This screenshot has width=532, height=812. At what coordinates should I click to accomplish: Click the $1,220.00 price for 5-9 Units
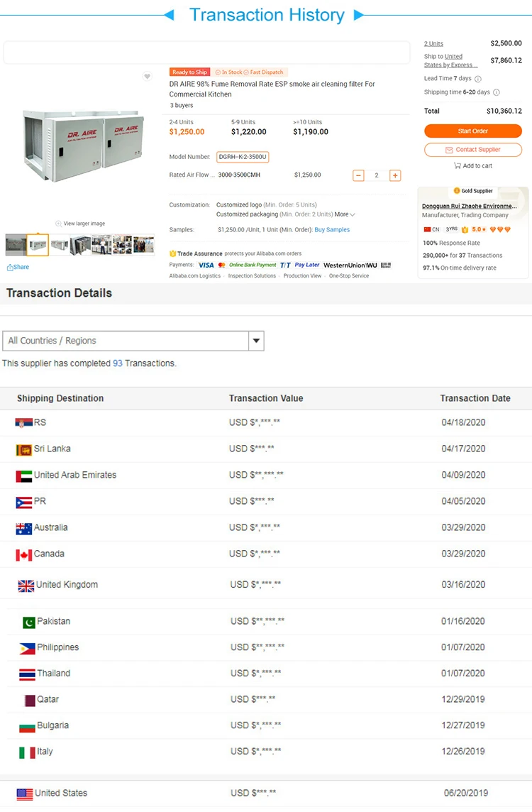249,132
